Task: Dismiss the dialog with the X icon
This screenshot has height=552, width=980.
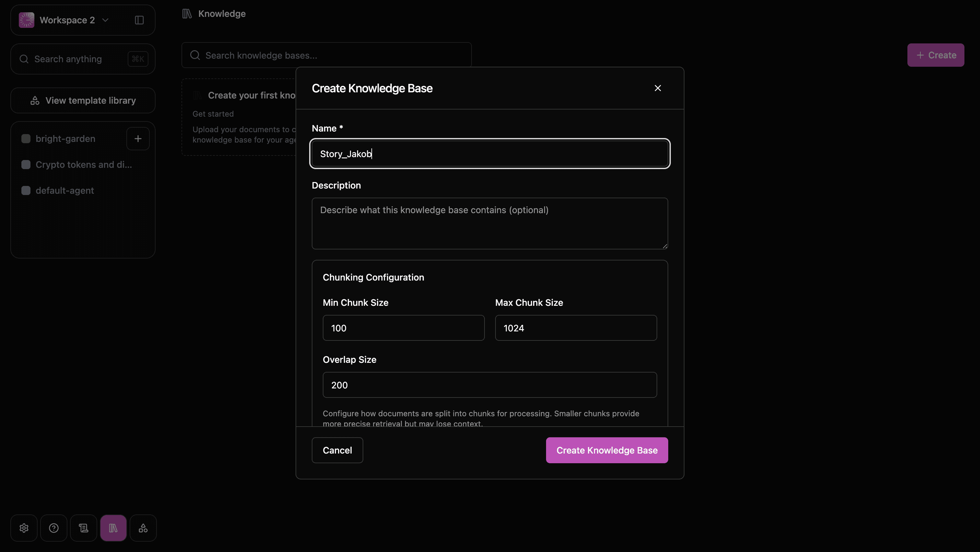Action: click(658, 88)
